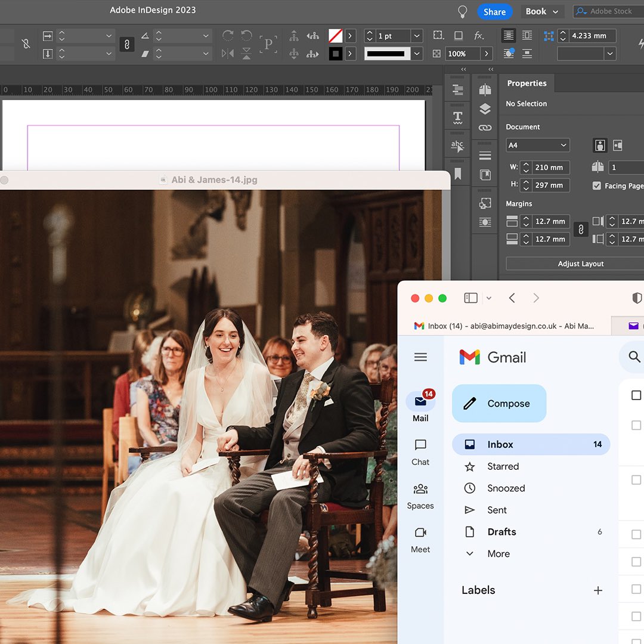The height and width of the screenshot is (644, 644).
Task: Click the height 297 mm field
Action: click(x=550, y=185)
